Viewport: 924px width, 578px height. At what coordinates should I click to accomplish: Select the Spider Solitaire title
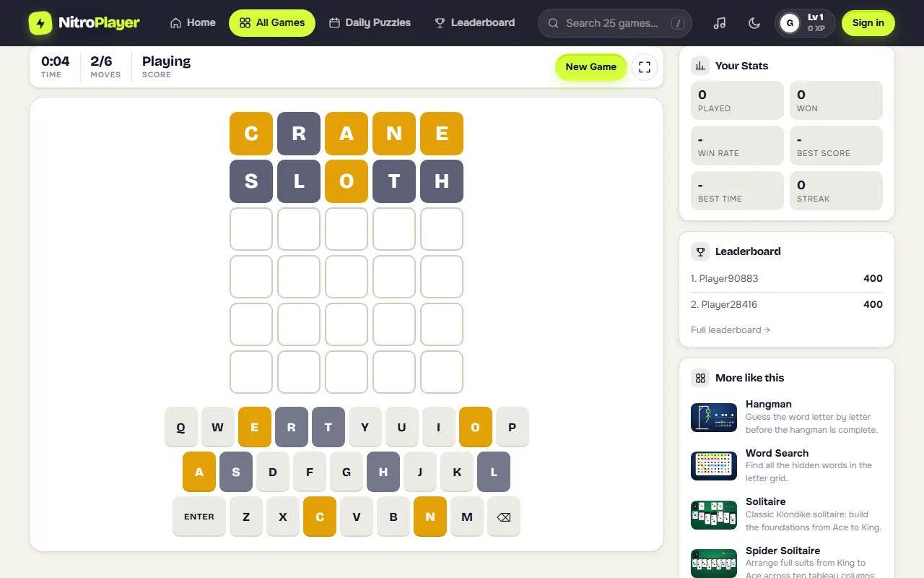(783, 551)
